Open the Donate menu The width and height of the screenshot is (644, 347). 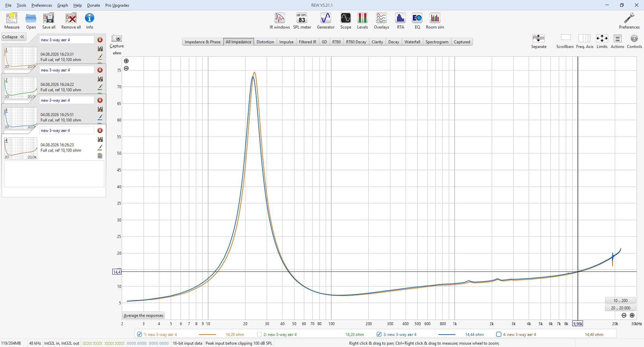(94, 5)
